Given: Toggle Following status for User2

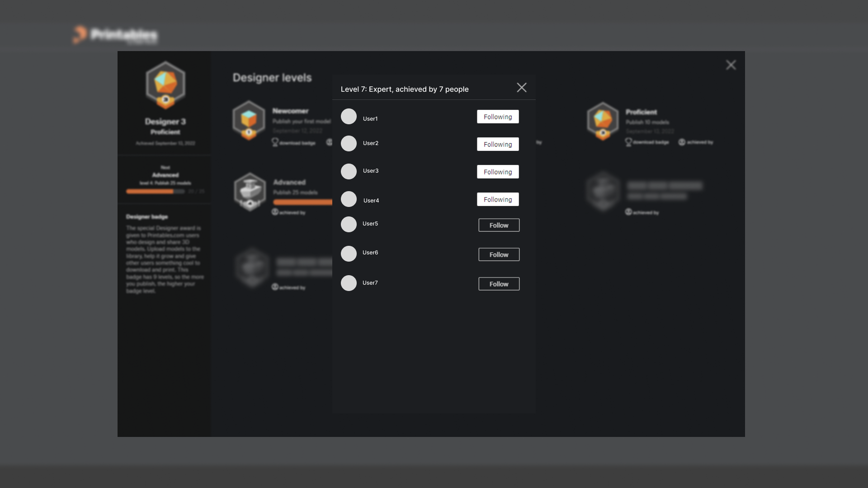Looking at the screenshot, I should [497, 144].
